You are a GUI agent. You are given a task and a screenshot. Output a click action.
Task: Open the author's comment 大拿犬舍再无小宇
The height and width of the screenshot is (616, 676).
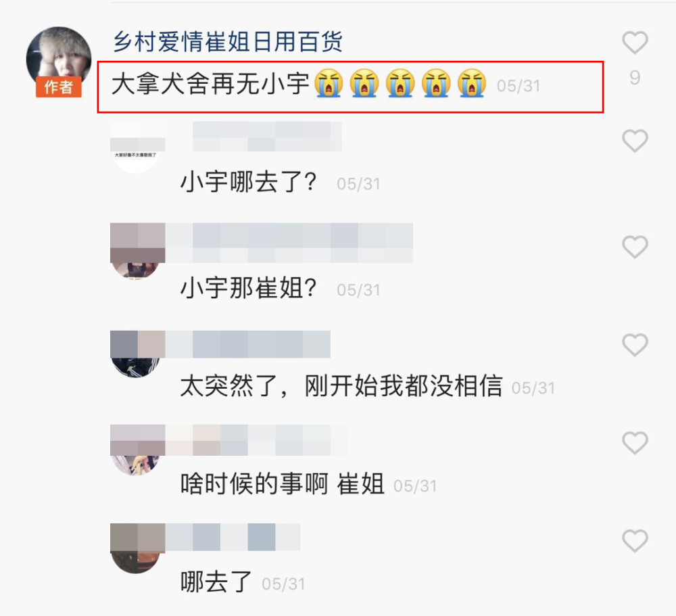pyautogui.click(x=298, y=83)
